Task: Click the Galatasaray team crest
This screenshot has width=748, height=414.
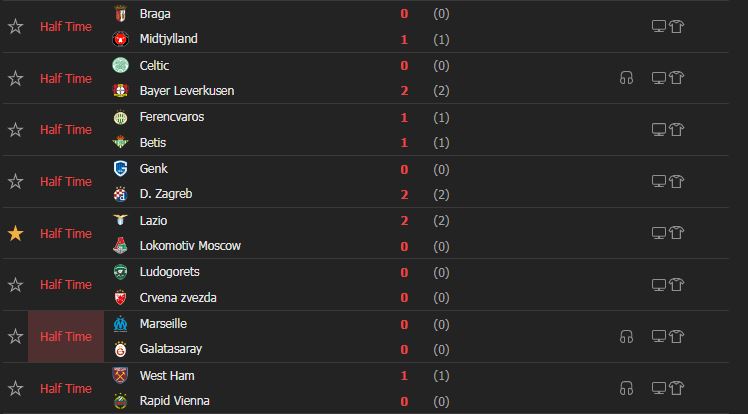Action: (x=121, y=350)
